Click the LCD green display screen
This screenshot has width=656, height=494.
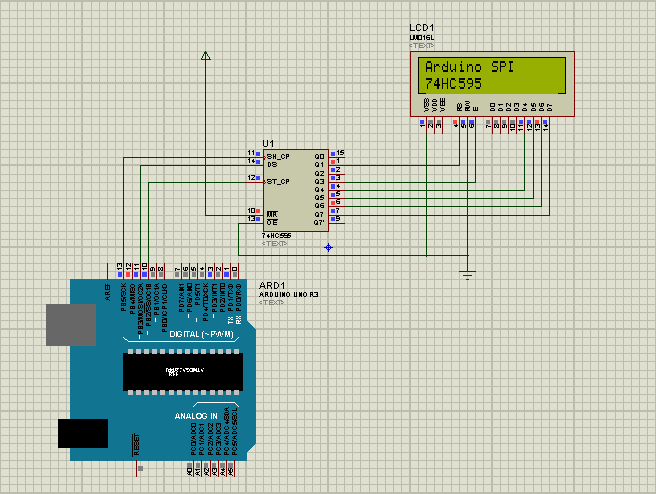point(492,76)
